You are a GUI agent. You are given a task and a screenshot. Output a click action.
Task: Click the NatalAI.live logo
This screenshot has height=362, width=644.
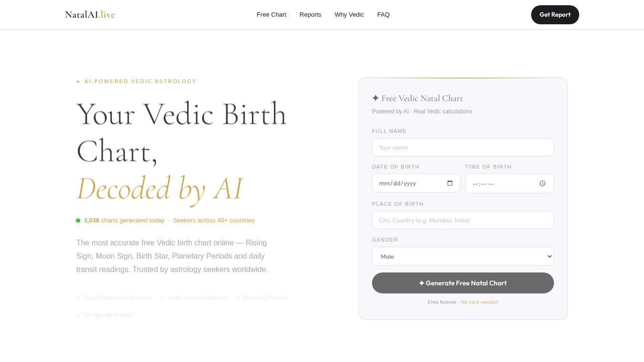pos(90,15)
